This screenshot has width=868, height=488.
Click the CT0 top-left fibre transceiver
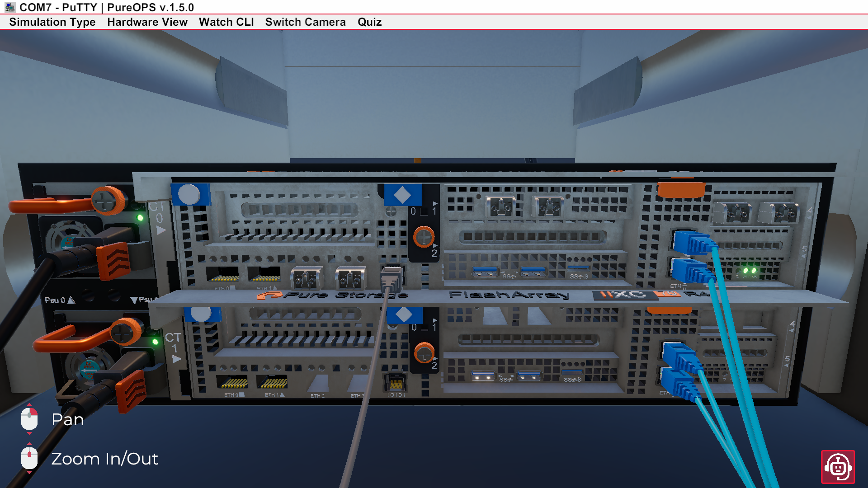[x=501, y=207]
